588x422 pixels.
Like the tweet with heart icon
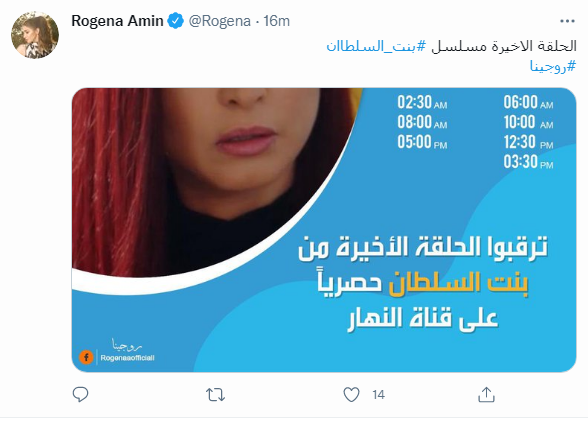pyautogui.click(x=351, y=395)
